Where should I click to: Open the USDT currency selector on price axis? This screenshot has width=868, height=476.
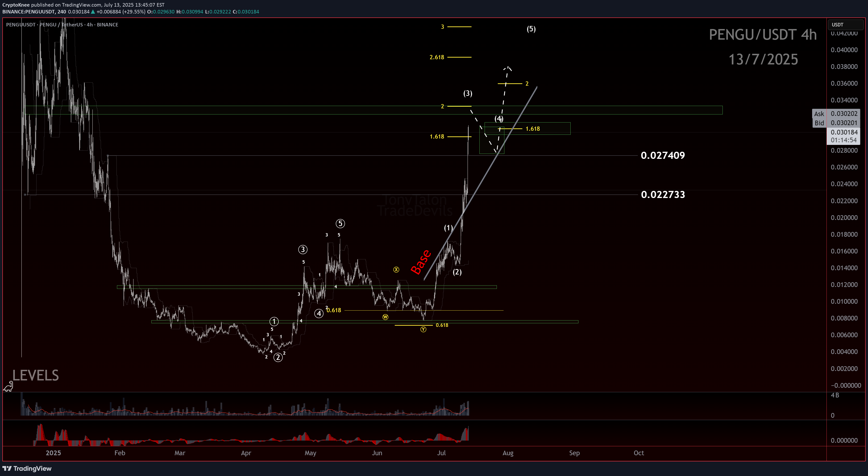point(846,25)
